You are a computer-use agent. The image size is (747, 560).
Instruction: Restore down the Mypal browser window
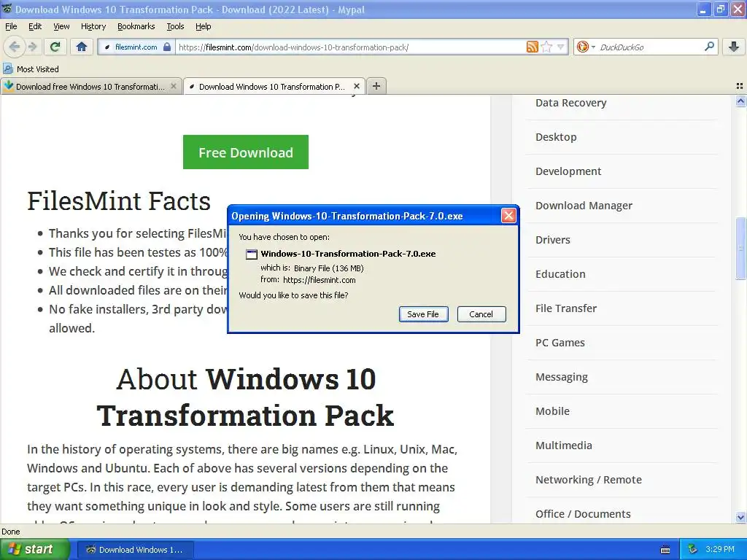coord(720,9)
